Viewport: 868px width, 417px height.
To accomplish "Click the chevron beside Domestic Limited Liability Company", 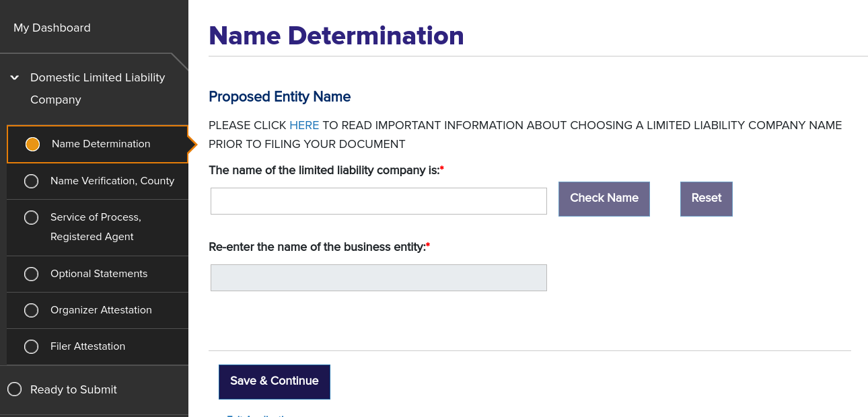I will coord(14,77).
